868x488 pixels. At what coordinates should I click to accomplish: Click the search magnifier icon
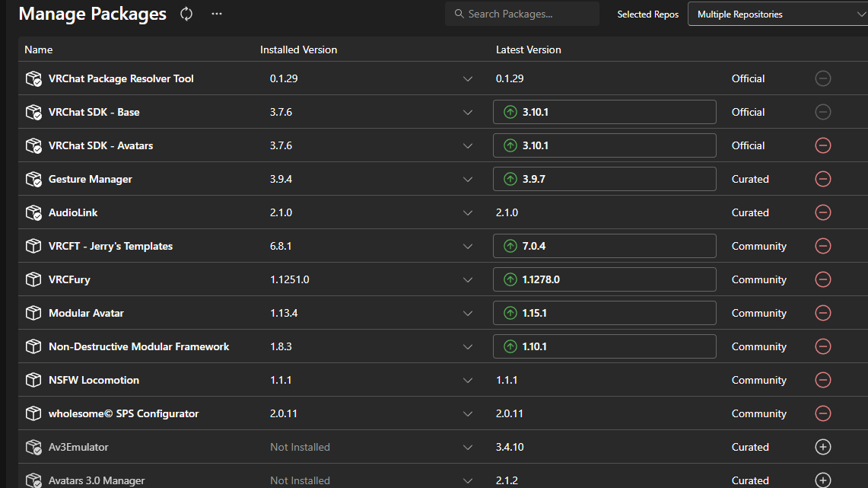coord(459,14)
